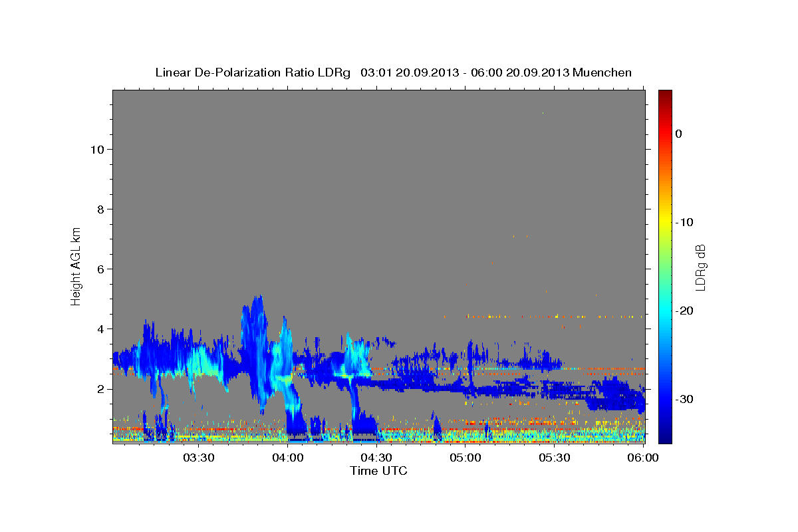Click the 05:00 time tick label

point(465,458)
